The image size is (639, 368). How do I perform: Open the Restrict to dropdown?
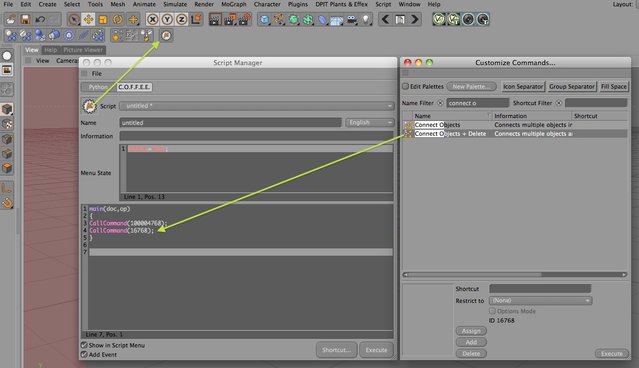(540, 300)
